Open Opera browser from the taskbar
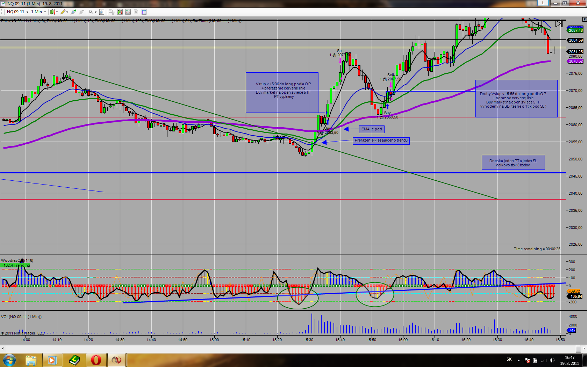The height and width of the screenshot is (367, 588). [x=96, y=360]
